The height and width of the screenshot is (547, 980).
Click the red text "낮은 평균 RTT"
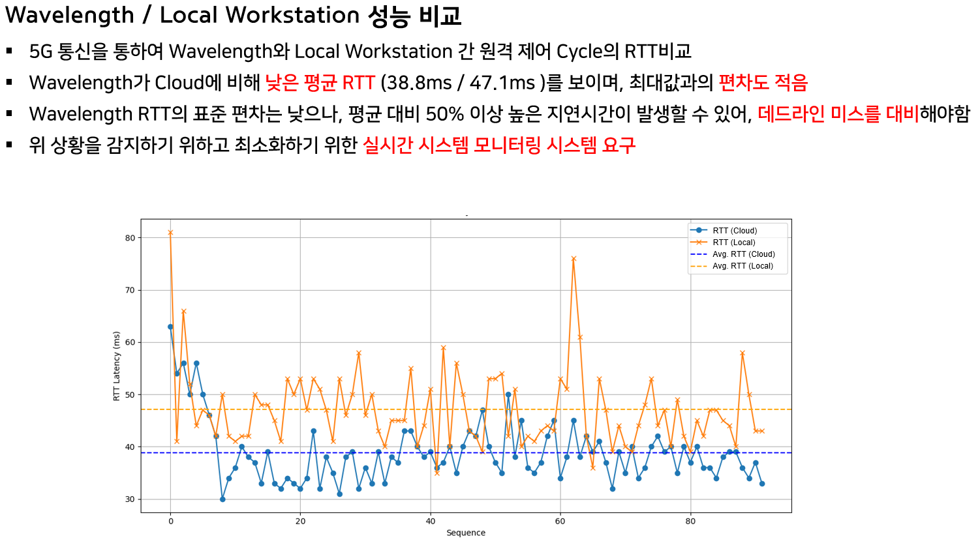(x=320, y=83)
